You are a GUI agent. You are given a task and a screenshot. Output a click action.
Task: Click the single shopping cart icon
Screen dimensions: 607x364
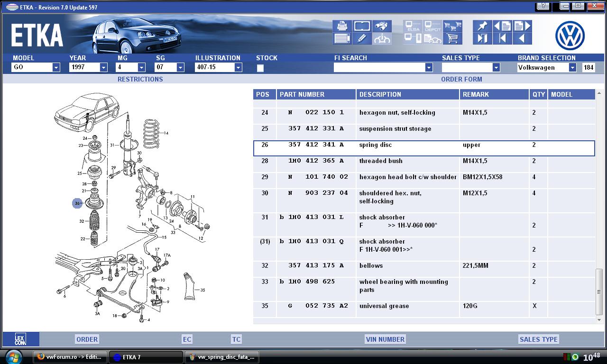tap(452, 38)
